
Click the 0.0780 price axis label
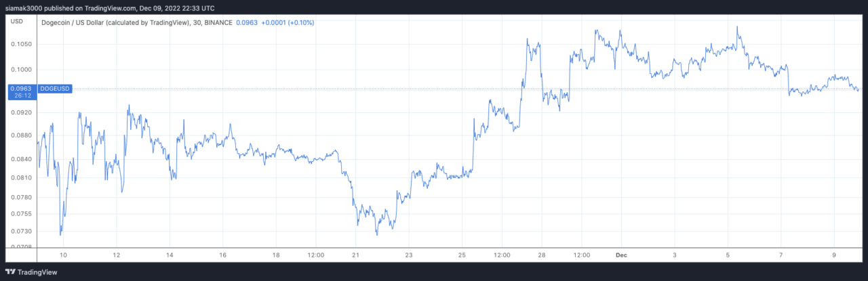(22, 197)
